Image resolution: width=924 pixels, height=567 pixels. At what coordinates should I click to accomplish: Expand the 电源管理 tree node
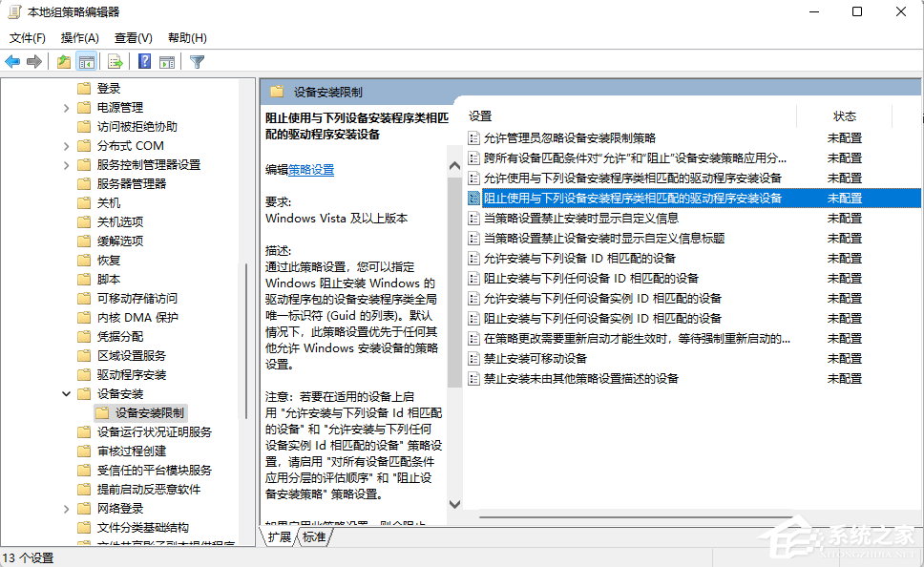[66, 108]
